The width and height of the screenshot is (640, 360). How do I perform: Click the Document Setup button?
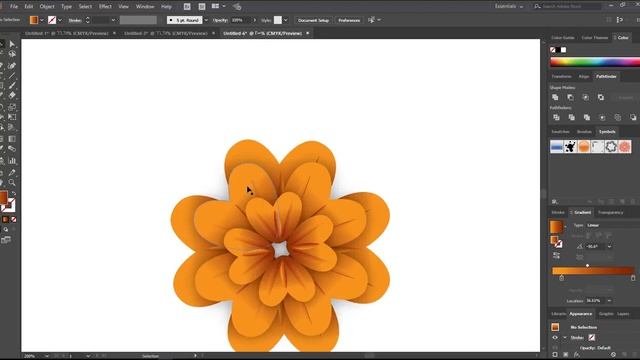pos(313,20)
